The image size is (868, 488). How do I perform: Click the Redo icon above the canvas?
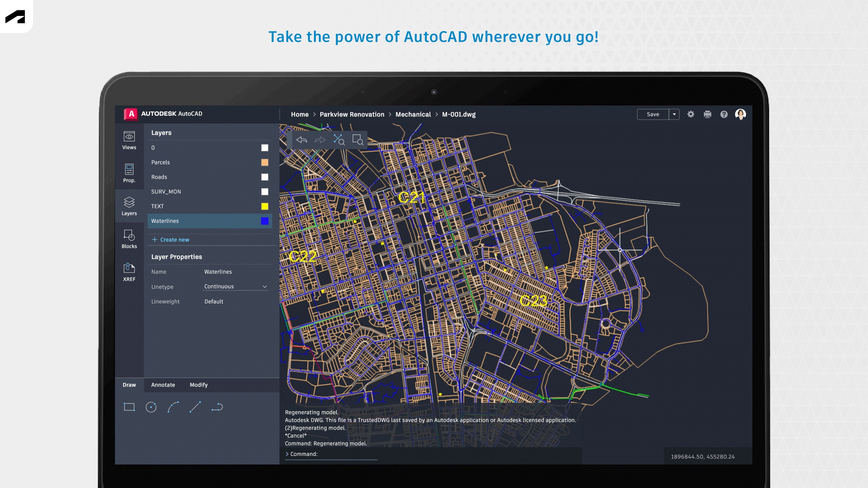click(x=319, y=139)
